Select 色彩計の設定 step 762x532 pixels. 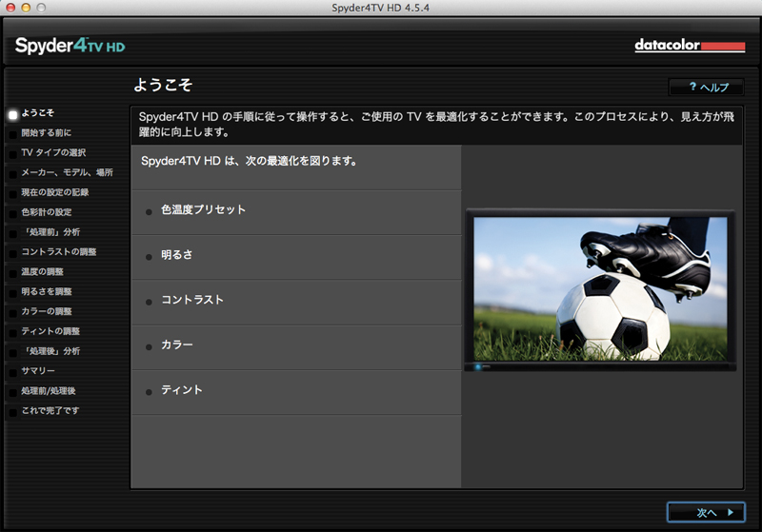pos(46,212)
